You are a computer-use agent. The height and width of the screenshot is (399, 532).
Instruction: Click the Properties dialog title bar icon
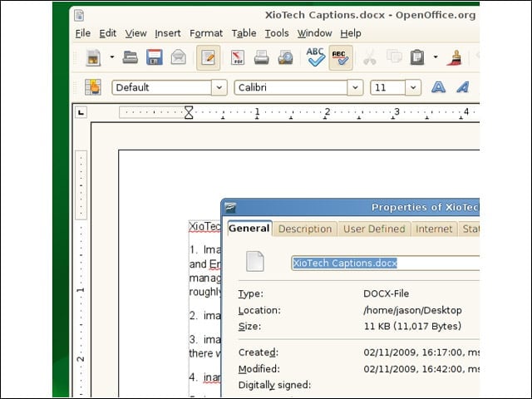click(231, 207)
